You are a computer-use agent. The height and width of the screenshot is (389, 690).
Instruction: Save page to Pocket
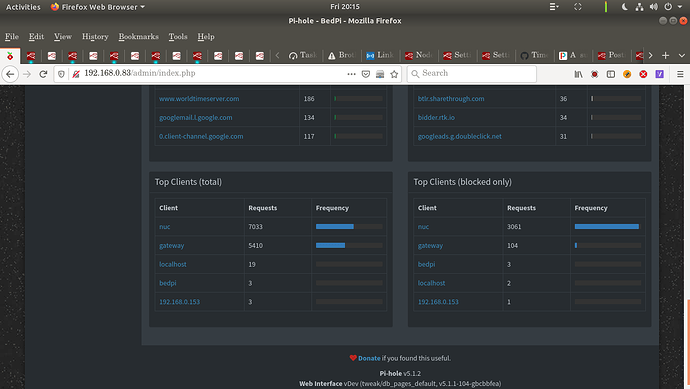pyautogui.click(x=366, y=74)
